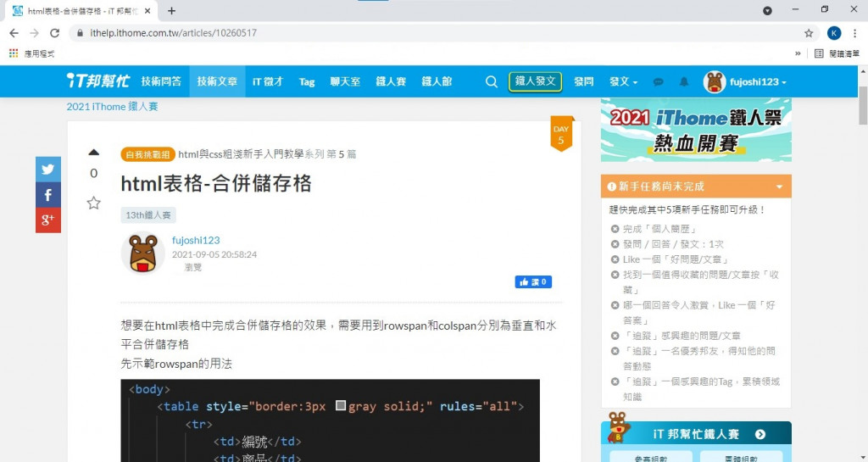Open the reading list
This screenshot has width=868, height=462.
click(837, 53)
